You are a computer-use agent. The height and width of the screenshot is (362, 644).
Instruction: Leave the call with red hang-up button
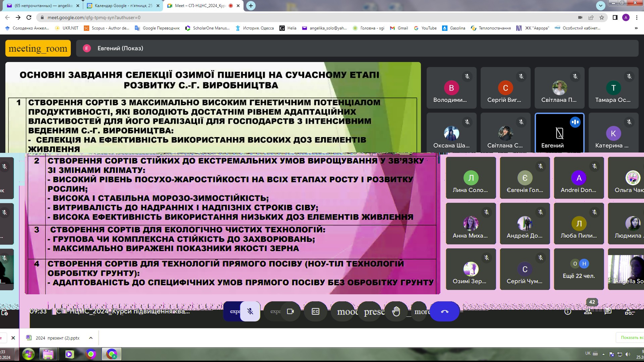click(x=445, y=311)
